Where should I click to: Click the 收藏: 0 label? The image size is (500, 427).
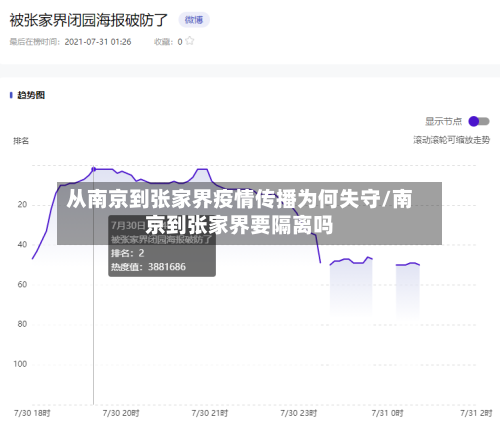[x=168, y=42]
